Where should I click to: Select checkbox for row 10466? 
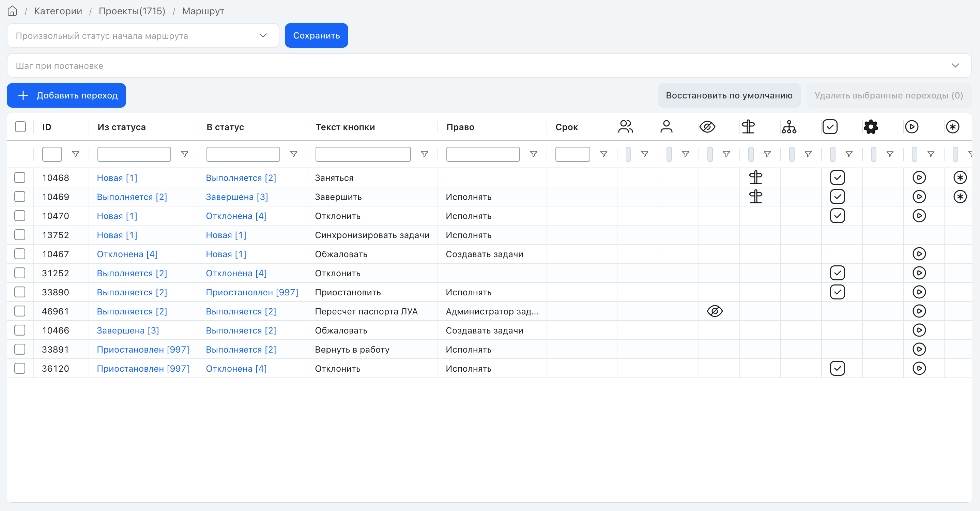pos(20,330)
